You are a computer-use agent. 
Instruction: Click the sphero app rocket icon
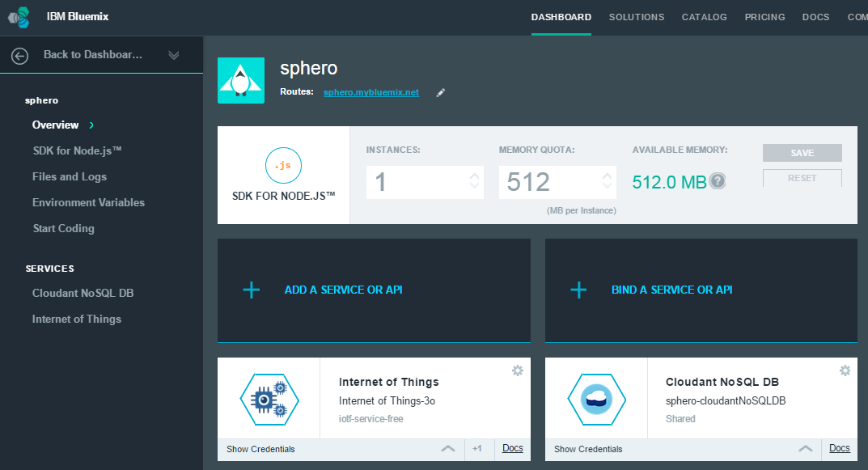(x=241, y=80)
